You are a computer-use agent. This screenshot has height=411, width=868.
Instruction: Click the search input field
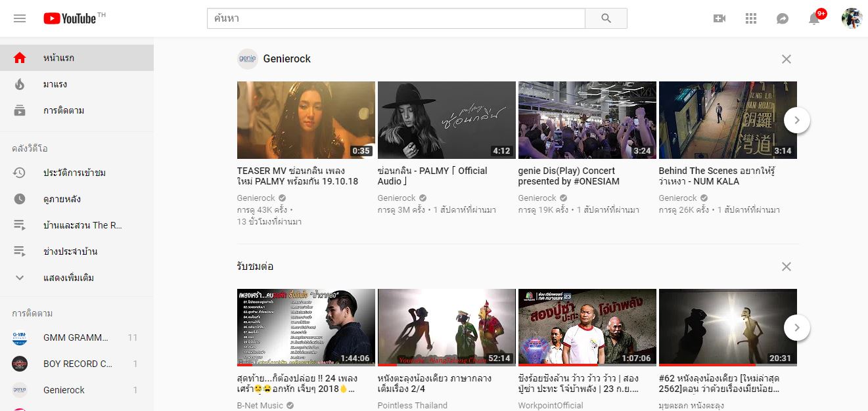pos(396,18)
